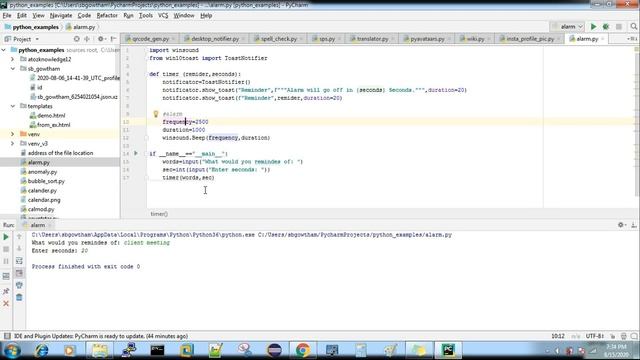This screenshot has height=360, width=640.
Task: Collapse all via Project panel header icon
Action: (87, 39)
